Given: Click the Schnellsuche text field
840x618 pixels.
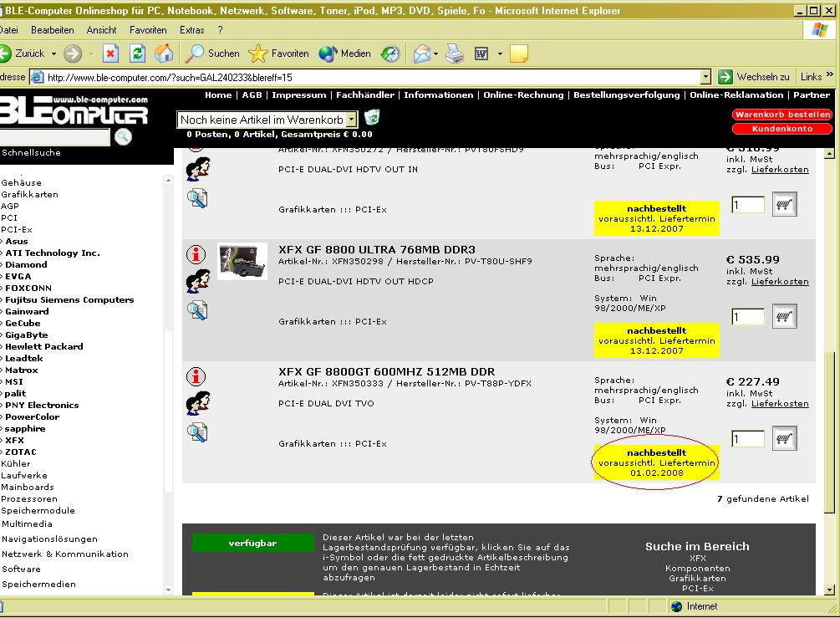Looking at the screenshot, I should (x=54, y=136).
